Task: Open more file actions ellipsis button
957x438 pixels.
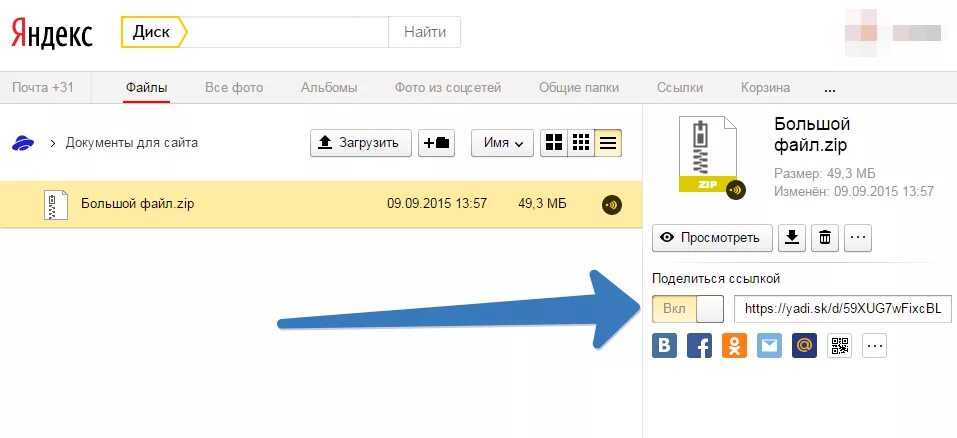Action: point(858,238)
